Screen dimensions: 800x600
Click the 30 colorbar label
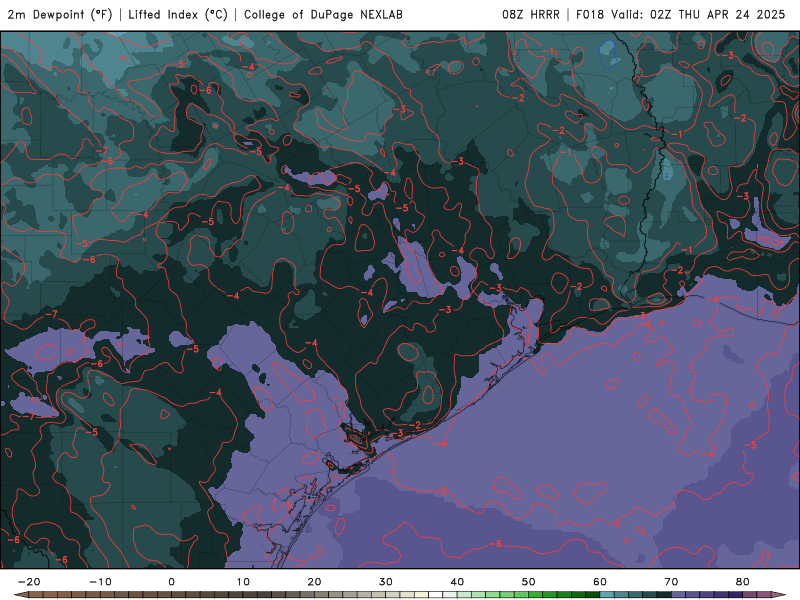pos(386,582)
